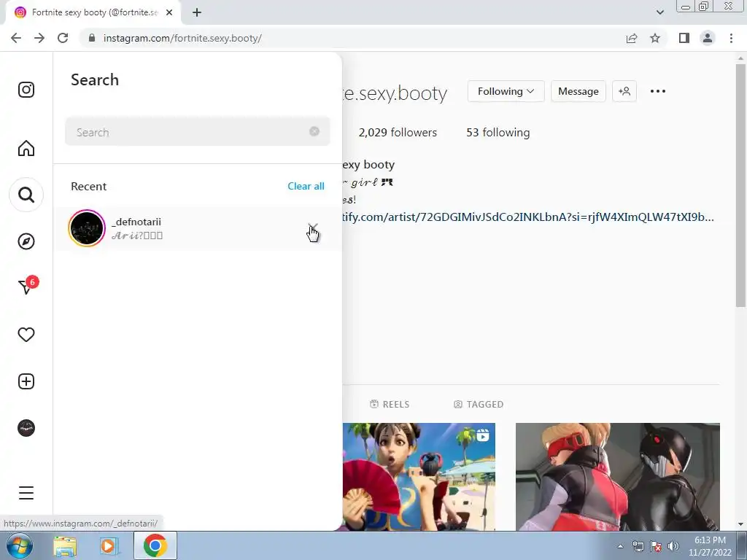Close the Fortnite sexy booty tab
This screenshot has width=747, height=560.
click(169, 12)
